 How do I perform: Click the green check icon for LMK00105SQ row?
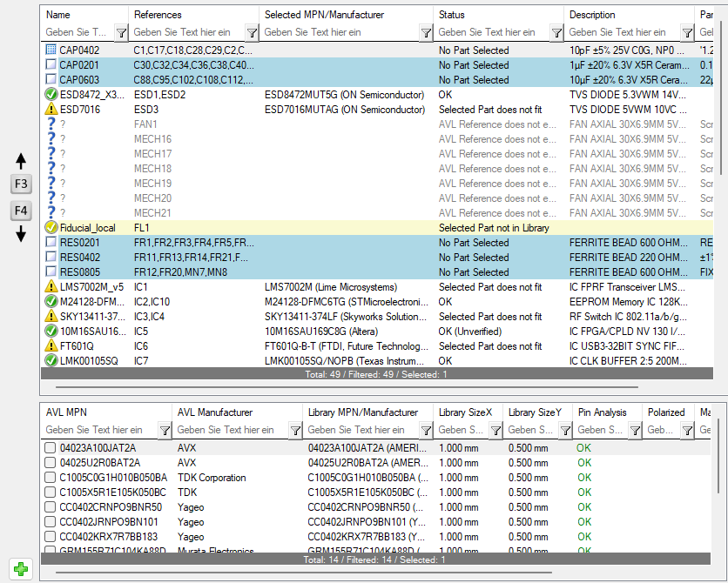coord(51,361)
